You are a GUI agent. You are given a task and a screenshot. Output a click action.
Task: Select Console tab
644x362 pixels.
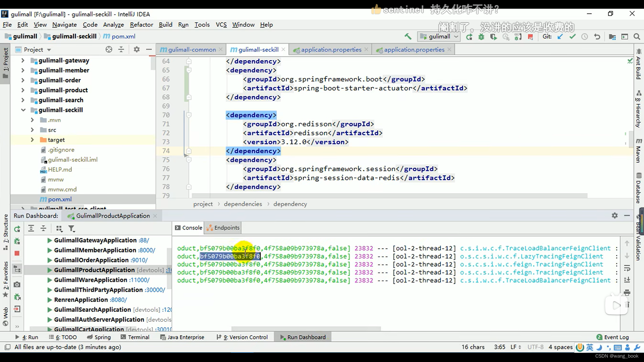pos(189,228)
